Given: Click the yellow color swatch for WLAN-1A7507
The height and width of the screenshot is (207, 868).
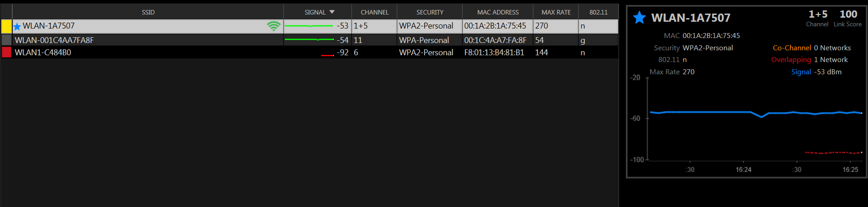Looking at the screenshot, I should coord(6,26).
